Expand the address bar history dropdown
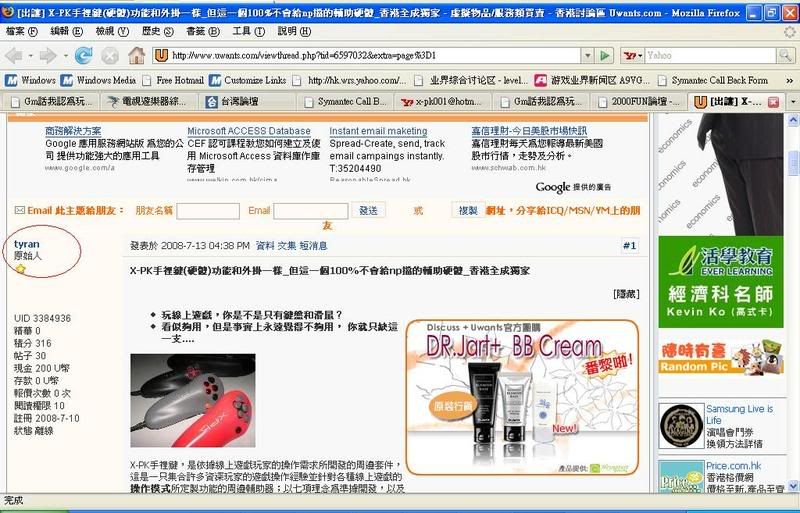This screenshot has width=800, height=513. pyautogui.click(x=588, y=55)
